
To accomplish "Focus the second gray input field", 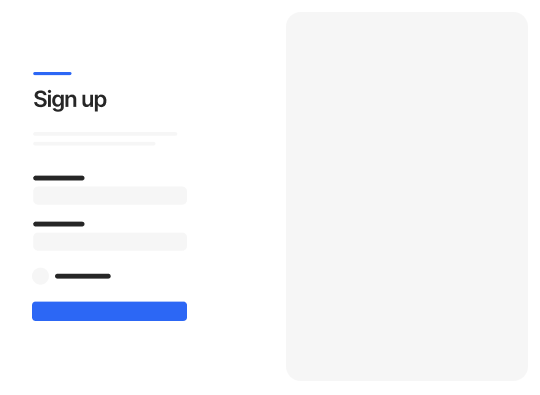I will 110,242.
